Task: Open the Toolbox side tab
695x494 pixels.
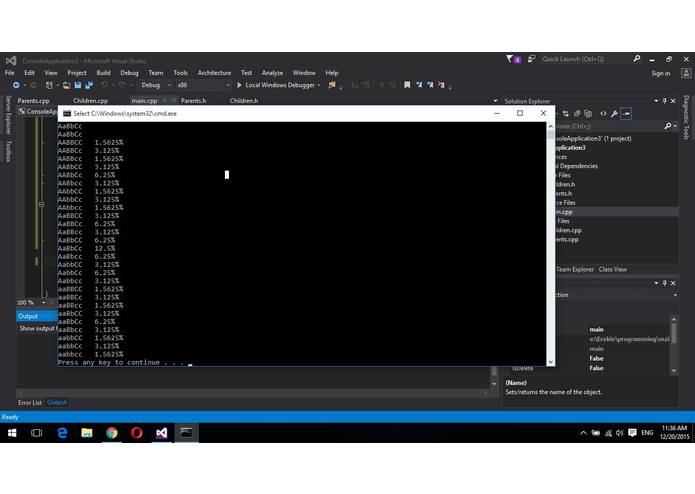Action: pos(8,151)
